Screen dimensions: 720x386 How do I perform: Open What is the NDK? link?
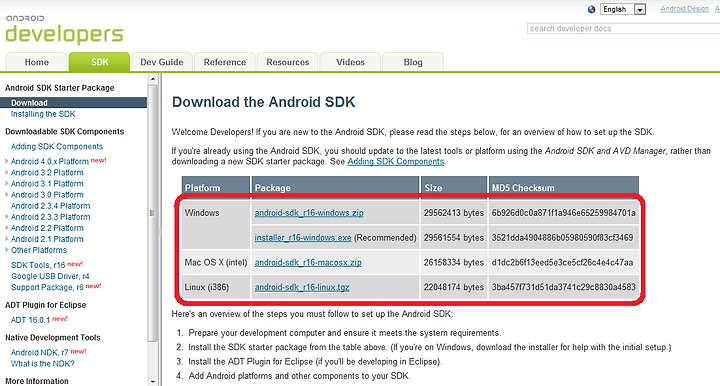[x=43, y=364]
